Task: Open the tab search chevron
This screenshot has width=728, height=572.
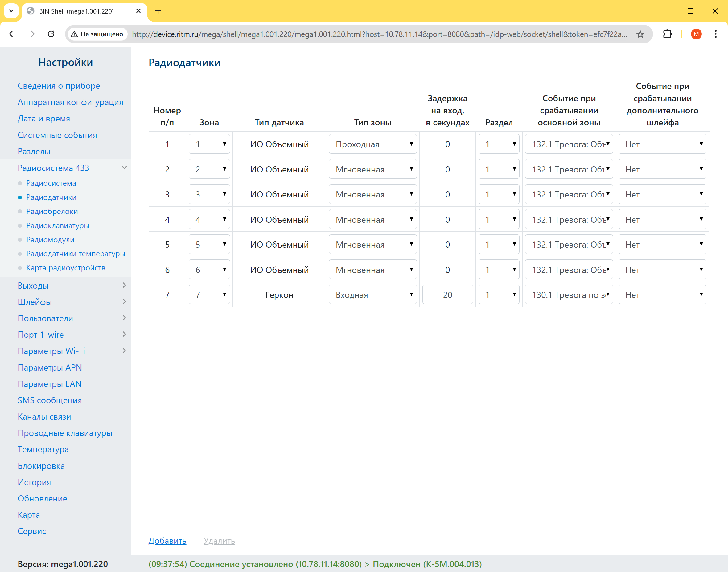Action: click(x=11, y=11)
